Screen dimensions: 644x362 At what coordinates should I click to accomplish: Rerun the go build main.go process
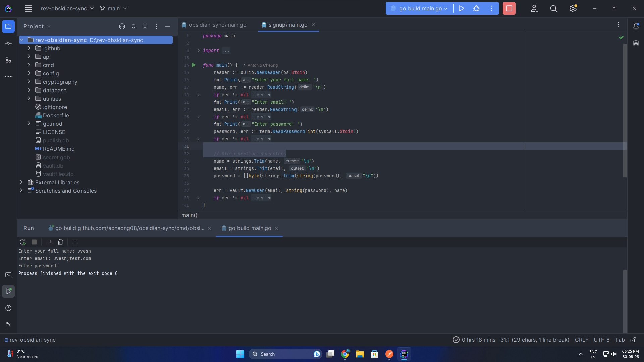(22, 242)
